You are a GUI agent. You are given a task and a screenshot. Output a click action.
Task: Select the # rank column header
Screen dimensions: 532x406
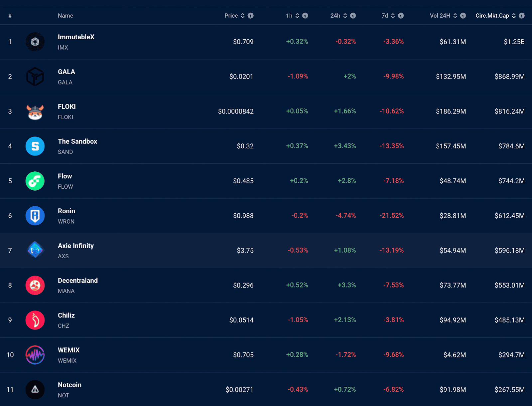coord(10,16)
